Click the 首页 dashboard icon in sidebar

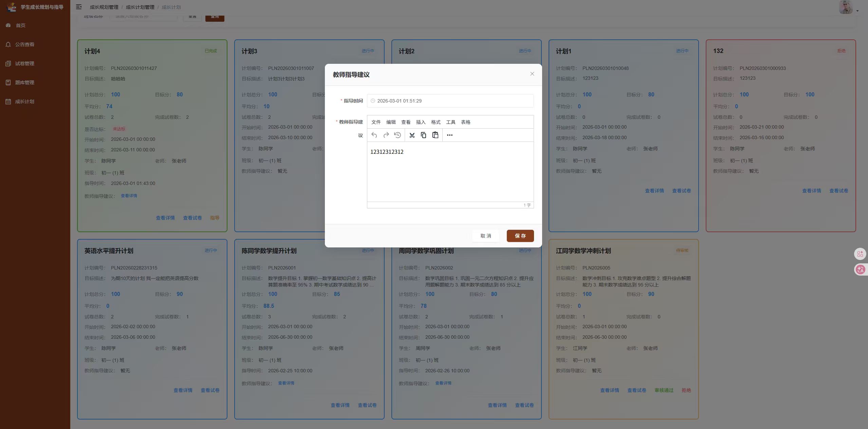(x=8, y=25)
